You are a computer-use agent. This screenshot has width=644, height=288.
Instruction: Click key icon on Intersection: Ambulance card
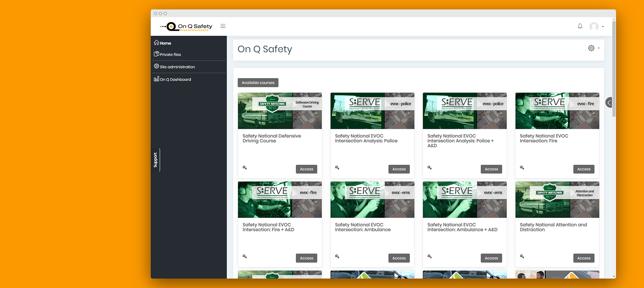point(337,257)
